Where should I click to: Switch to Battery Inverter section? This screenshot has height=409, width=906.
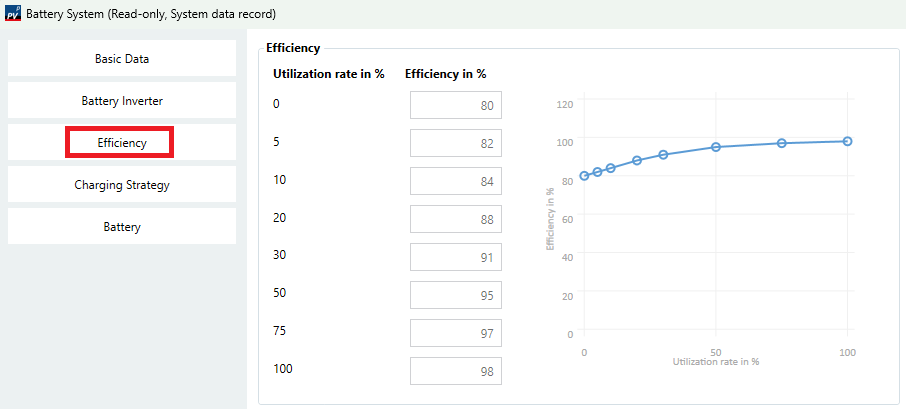coord(122,101)
